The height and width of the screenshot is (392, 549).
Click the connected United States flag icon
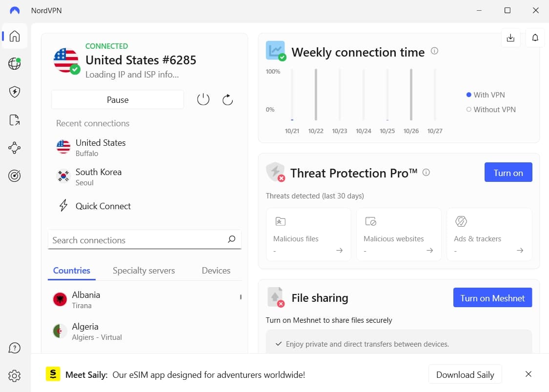point(66,60)
